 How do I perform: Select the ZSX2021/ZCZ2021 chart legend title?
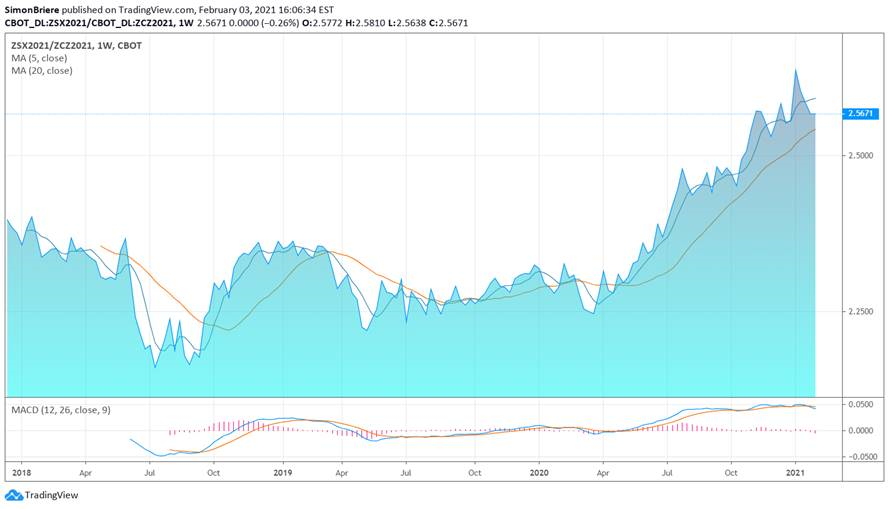click(75, 45)
